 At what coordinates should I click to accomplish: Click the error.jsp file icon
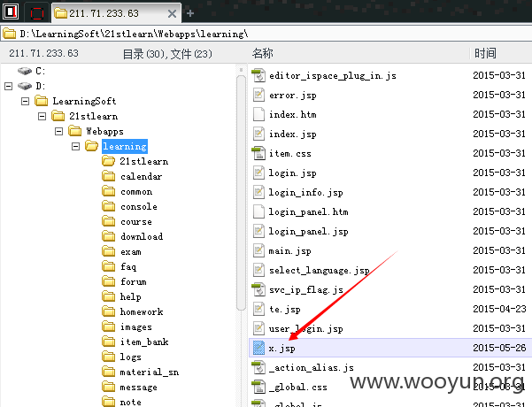258,95
